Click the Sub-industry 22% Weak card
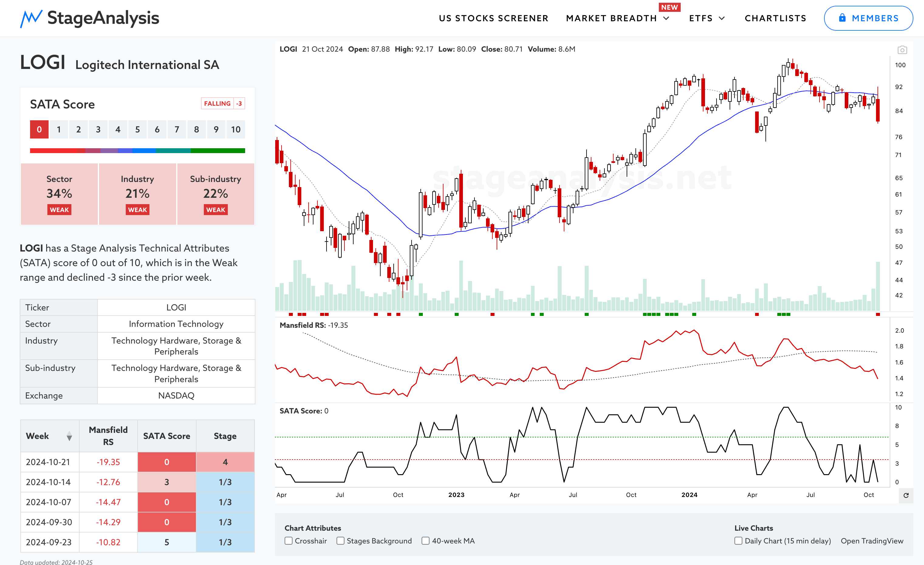Screen dimensions: 924x565 point(216,194)
